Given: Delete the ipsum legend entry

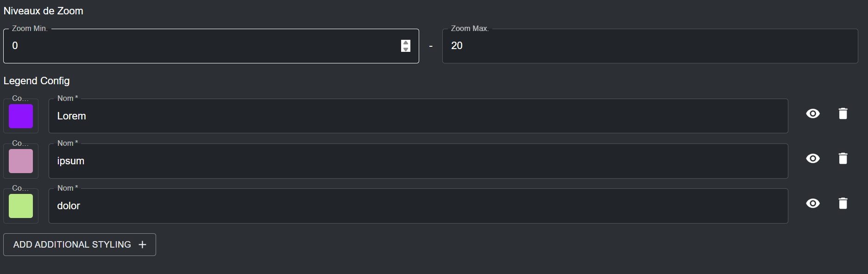Looking at the screenshot, I should [x=843, y=159].
